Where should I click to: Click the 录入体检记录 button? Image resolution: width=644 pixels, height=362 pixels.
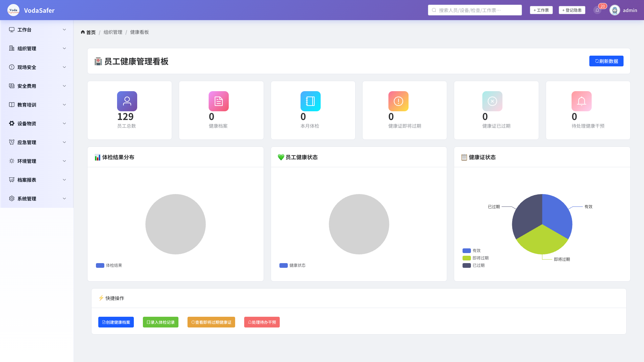[161, 322]
